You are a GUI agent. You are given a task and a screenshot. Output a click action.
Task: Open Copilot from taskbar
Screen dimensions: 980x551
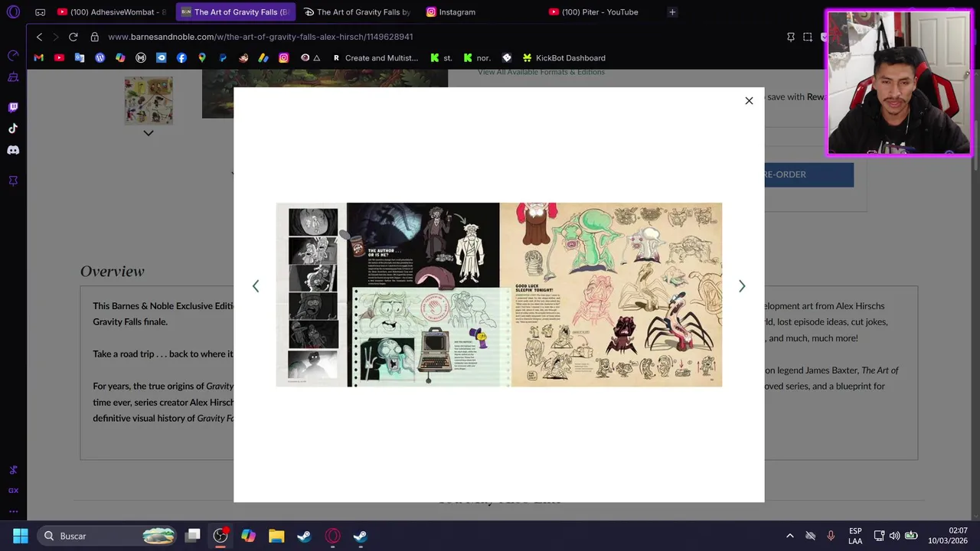(248, 536)
